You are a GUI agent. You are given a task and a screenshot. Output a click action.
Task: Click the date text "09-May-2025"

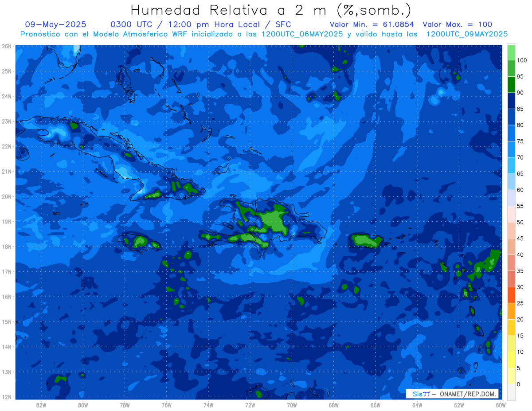(x=56, y=24)
